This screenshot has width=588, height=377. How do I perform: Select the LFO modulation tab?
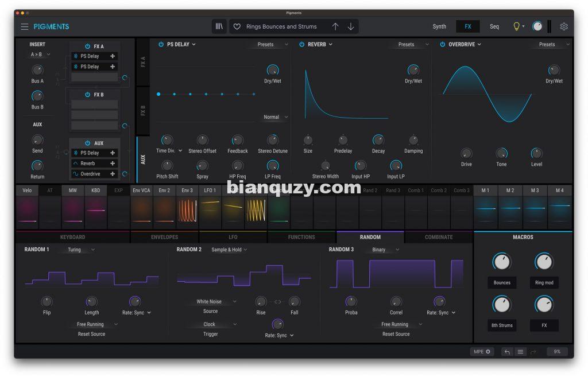coord(233,237)
